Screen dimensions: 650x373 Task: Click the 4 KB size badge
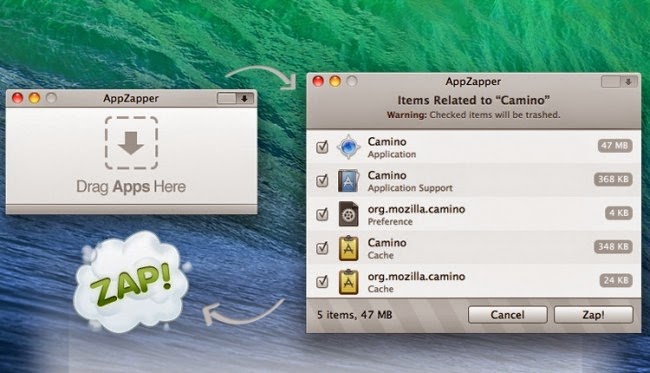[x=618, y=213]
